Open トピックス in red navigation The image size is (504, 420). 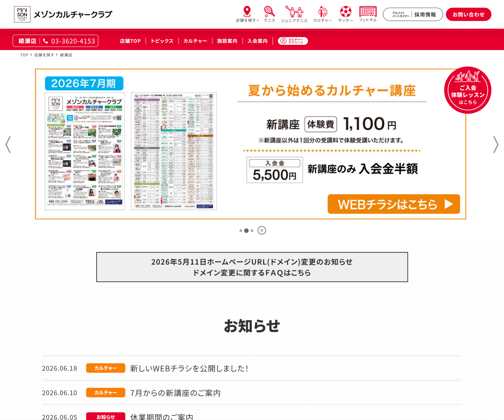[x=162, y=41]
